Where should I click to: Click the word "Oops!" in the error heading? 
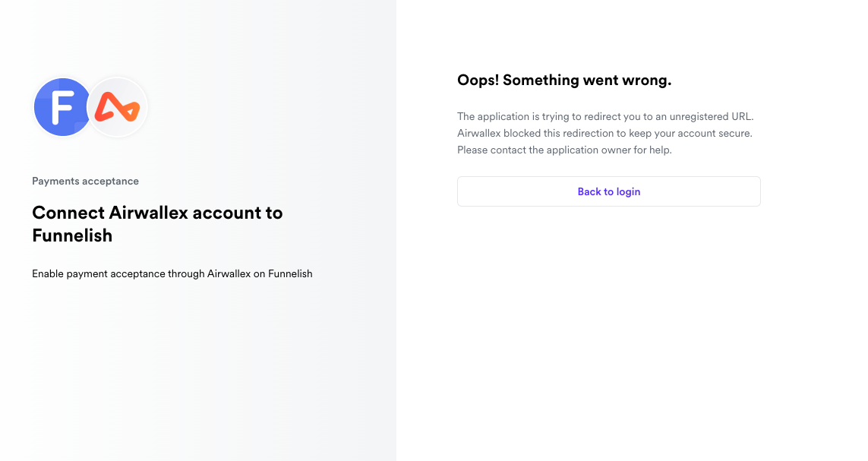click(478, 81)
